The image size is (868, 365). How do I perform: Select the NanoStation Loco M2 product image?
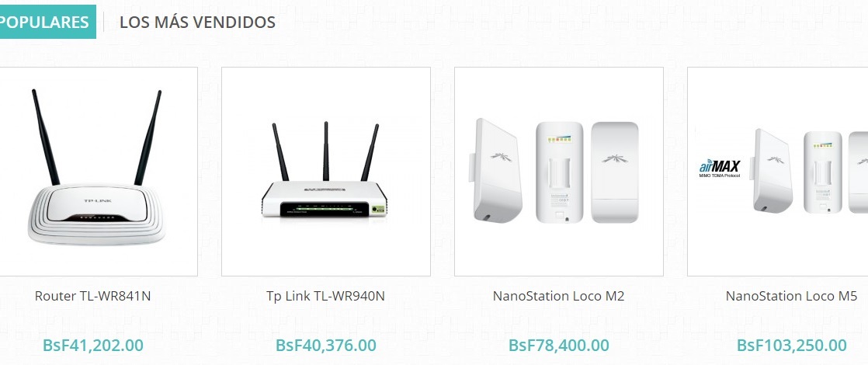(558, 172)
